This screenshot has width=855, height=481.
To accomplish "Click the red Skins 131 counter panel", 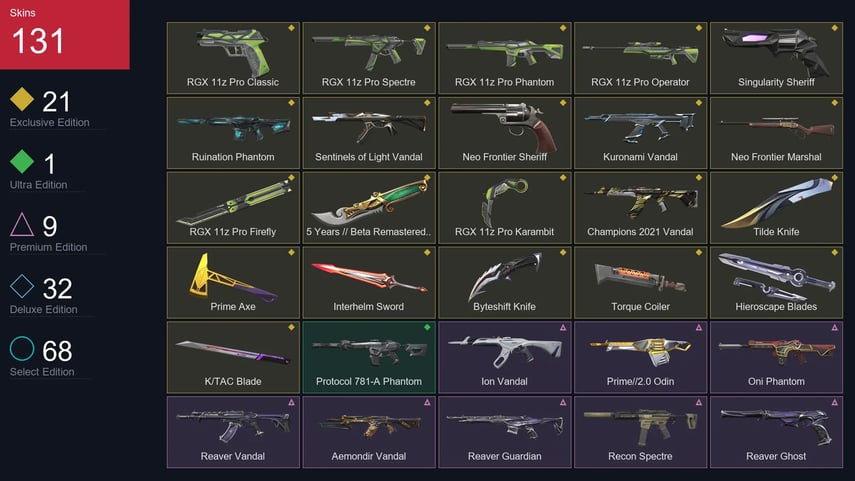I will click(x=65, y=34).
